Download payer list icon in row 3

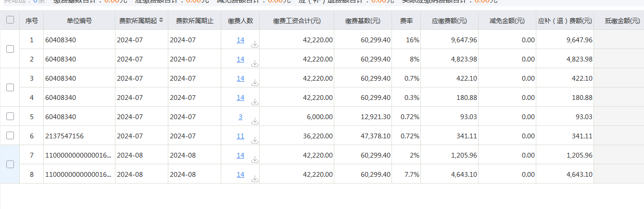[255, 83]
